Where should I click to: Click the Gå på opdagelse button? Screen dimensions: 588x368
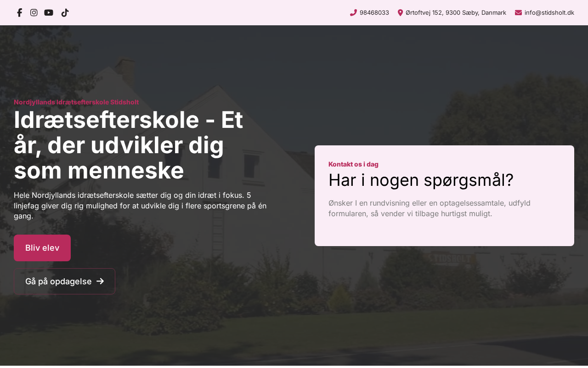(x=64, y=281)
